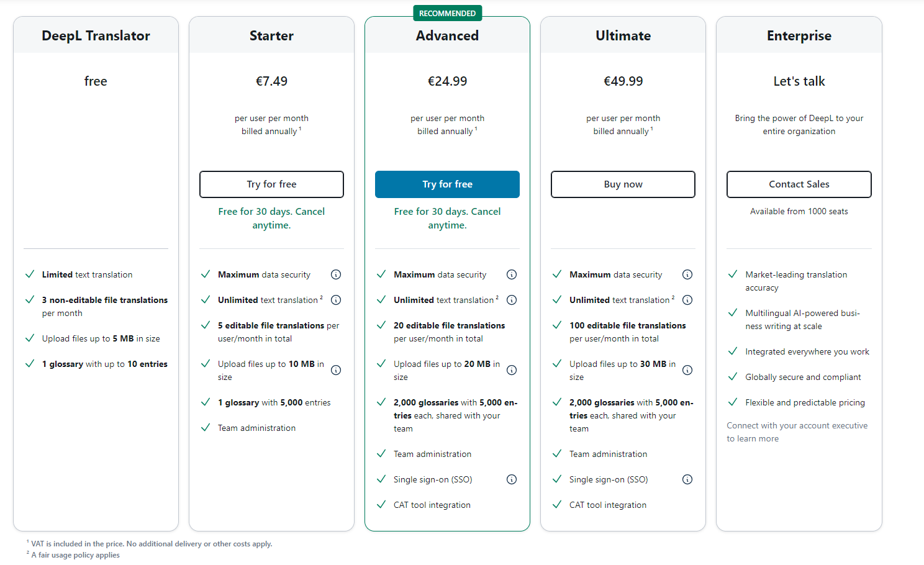Click the DeepL Translator free plan heading
This screenshot has width=924, height=565.
point(96,36)
